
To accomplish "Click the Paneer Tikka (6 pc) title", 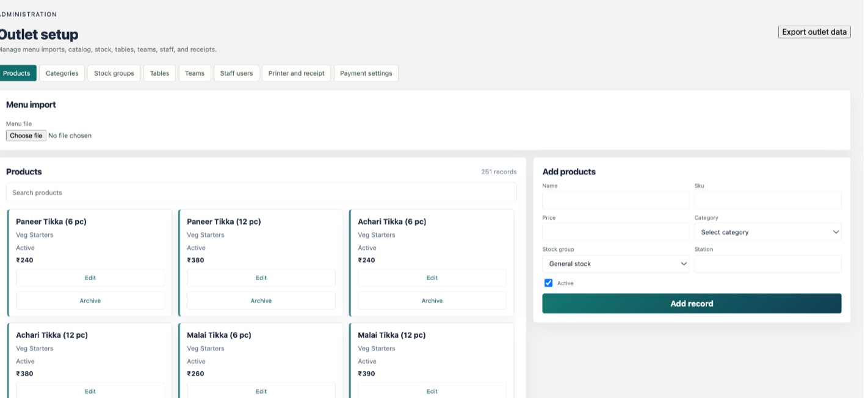I will [51, 222].
